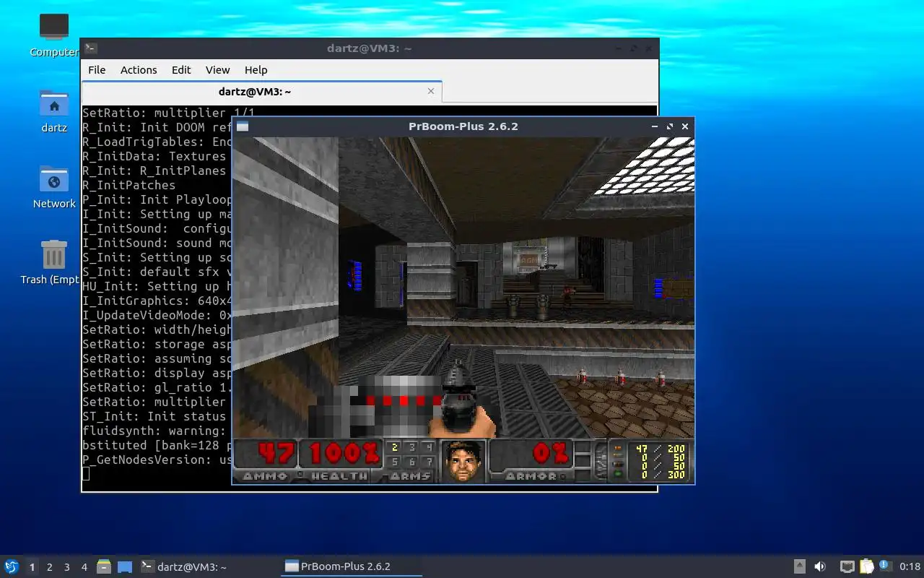The width and height of the screenshot is (924, 578).
Task: Click the 'I_InitGraphics' terminal line
Action: 157,301
